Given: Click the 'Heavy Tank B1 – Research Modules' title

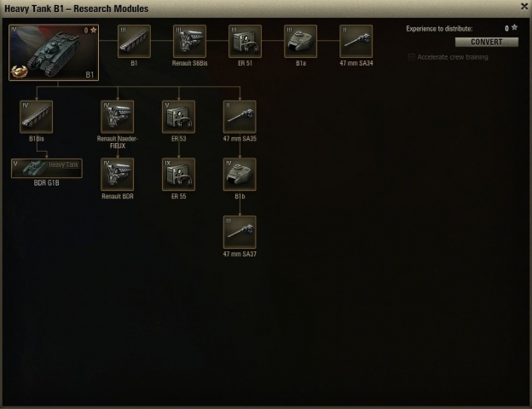Looking at the screenshot, I should coord(77,9).
